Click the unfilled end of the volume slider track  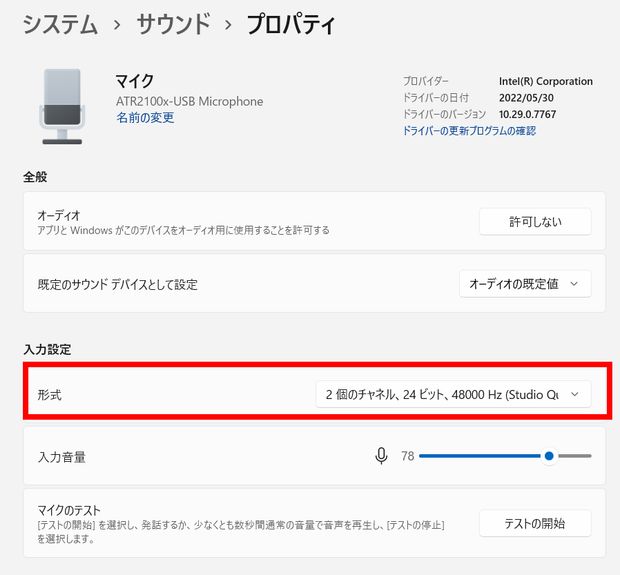(574, 456)
